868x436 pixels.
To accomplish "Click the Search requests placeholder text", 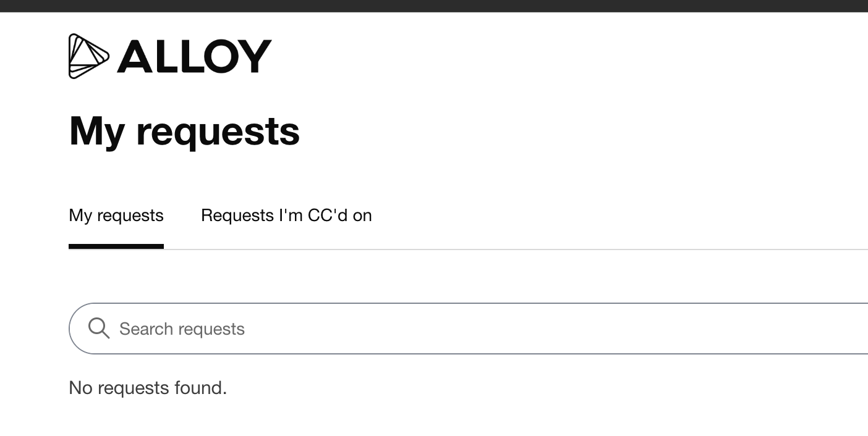I will (x=182, y=329).
